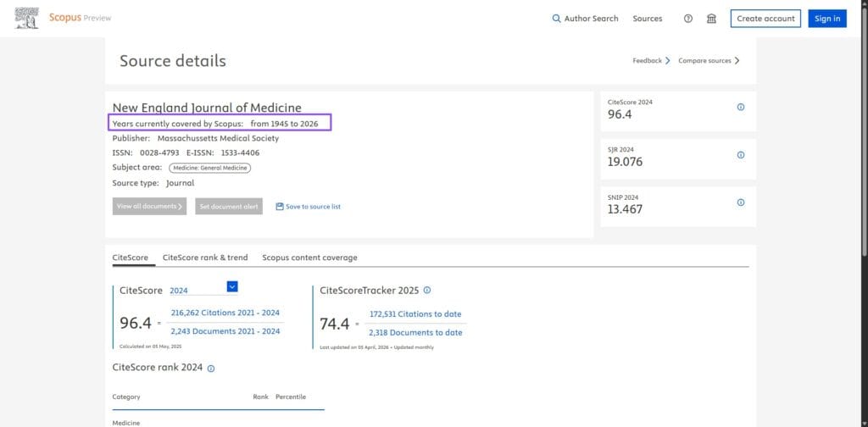The image size is (868, 427).
Task: Open 2,243 Documents 2021 - 2024 link
Action: 225,331
